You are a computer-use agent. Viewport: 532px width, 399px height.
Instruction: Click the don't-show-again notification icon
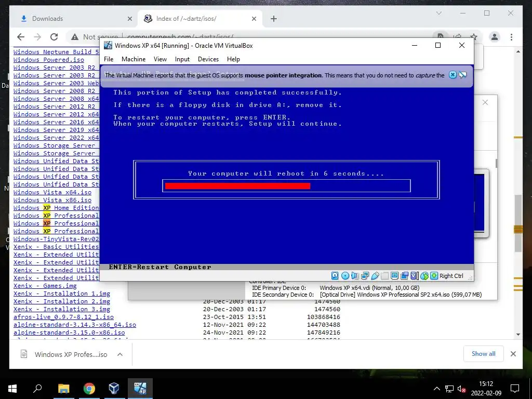(463, 75)
